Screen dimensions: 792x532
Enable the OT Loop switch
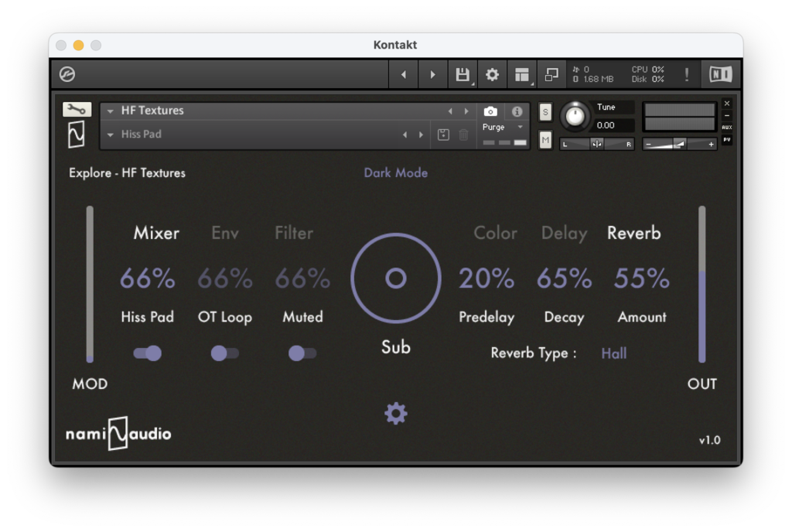[x=225, y=353]
